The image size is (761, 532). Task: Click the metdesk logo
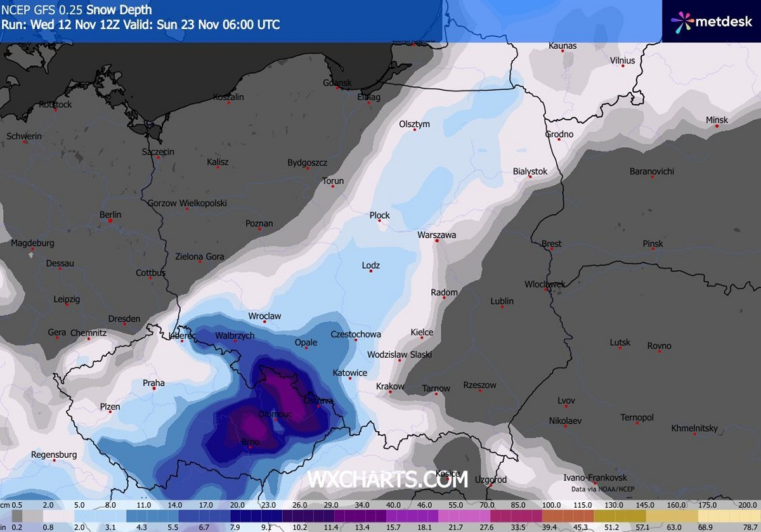pos(711,22)
